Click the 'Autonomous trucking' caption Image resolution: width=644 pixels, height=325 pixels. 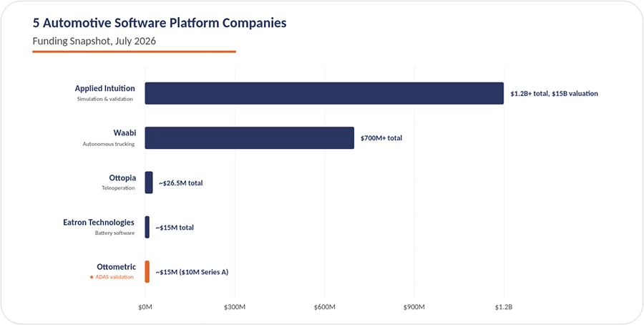(109, 144)
